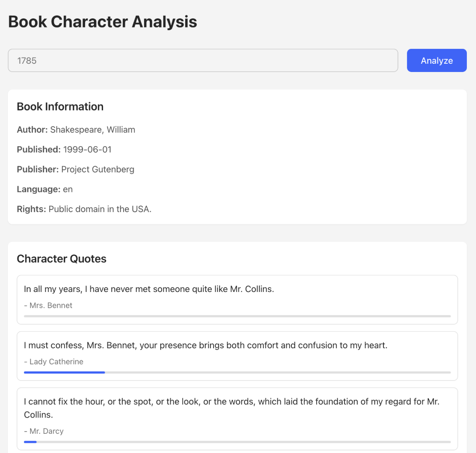Click the book ID input field
476x453 pixels.
tap(203, 60)
